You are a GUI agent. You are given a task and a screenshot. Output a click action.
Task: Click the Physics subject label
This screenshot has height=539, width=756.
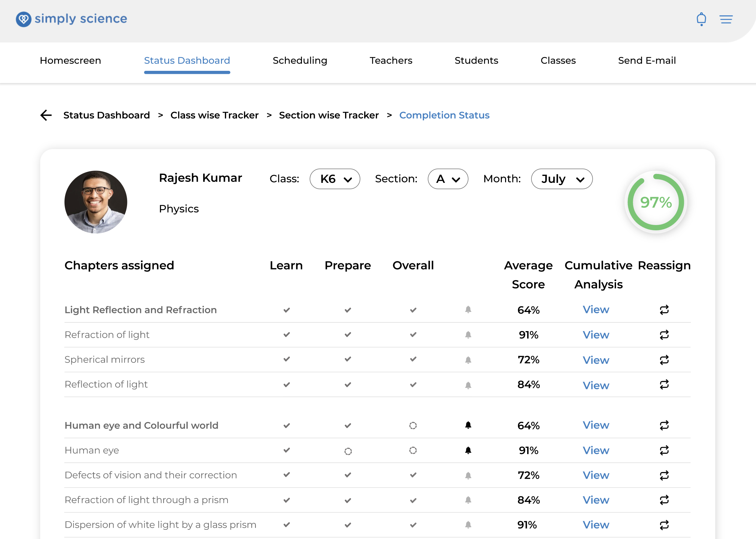pos(179,209)
